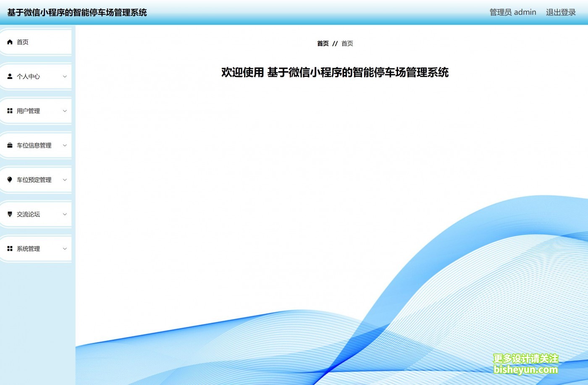Select the 用户管理 menu label
The height and width of the screenshot is (385, 588).
point(28,111)
